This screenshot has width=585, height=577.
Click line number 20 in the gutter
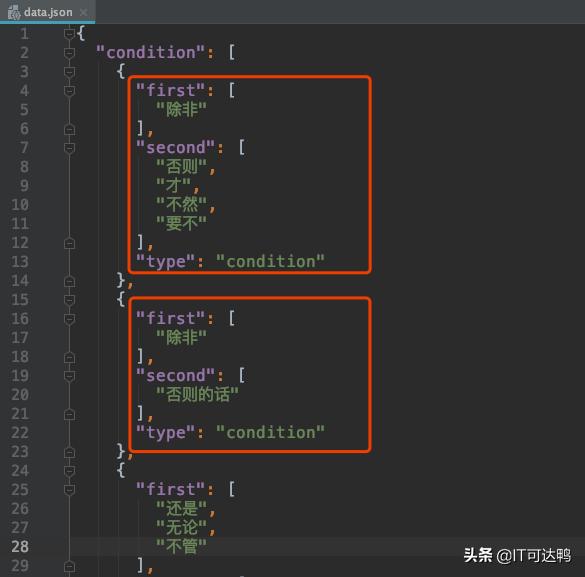tap(20, 395)
